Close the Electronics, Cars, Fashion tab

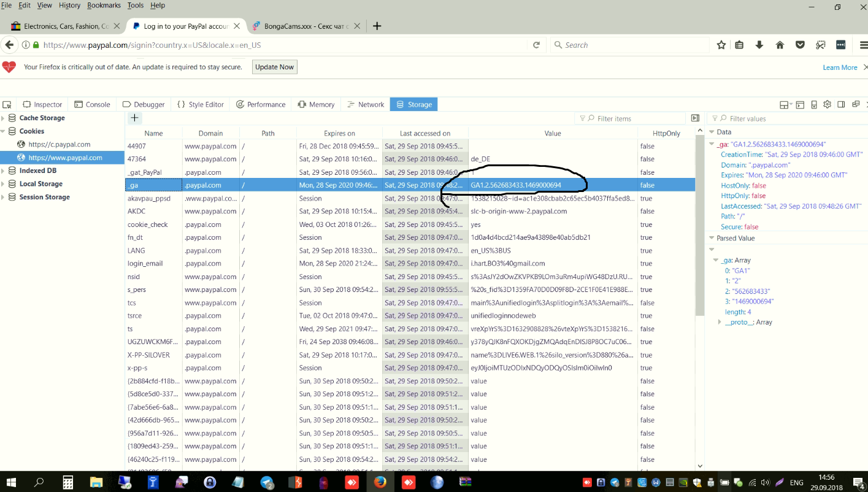(117, 26)
